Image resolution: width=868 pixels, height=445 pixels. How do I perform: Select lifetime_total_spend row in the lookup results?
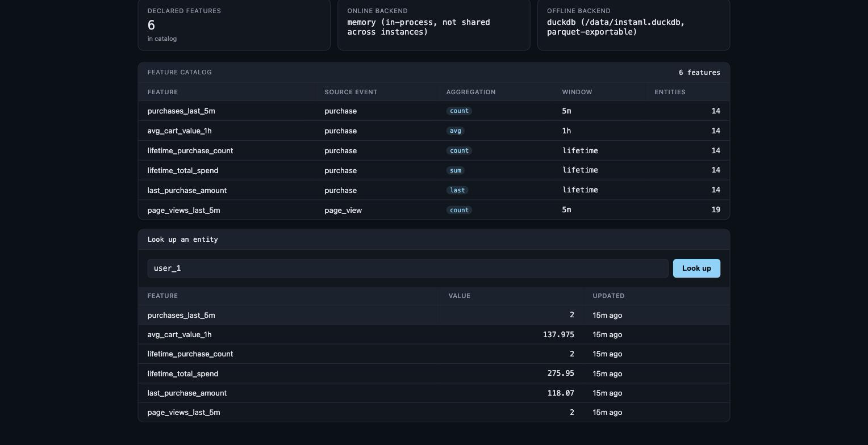tap(434, 373)
